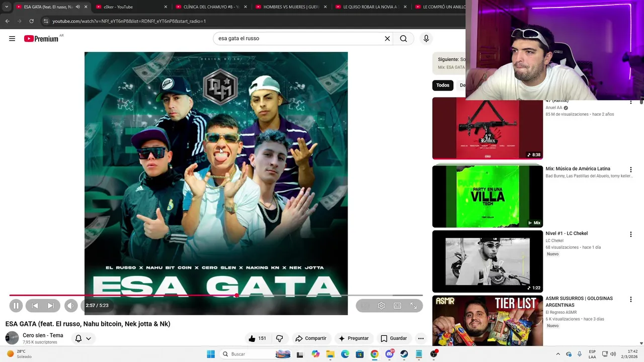Mute audio icon on ESA GATA tab
Viewport: 644px width, 362px height.
77,7
